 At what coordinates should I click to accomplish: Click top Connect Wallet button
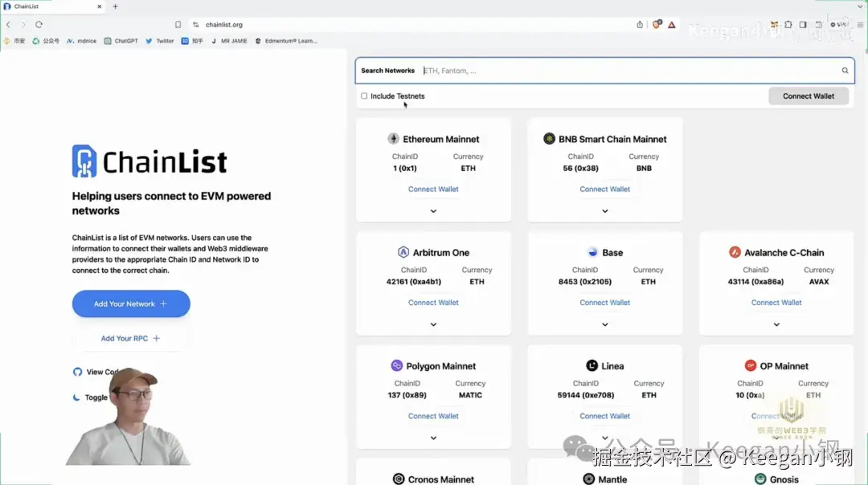point(809,96)
